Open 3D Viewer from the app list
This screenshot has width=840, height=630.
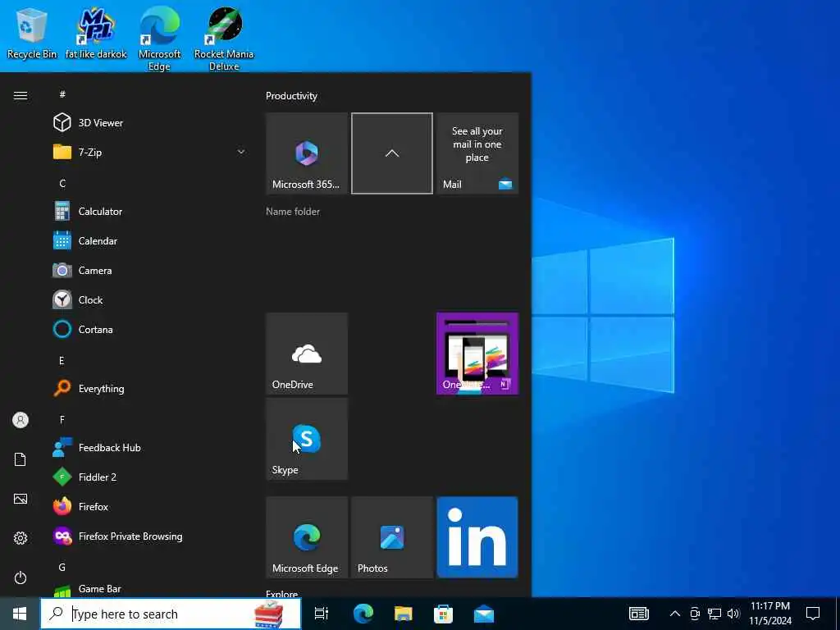(x=150, y=123)
